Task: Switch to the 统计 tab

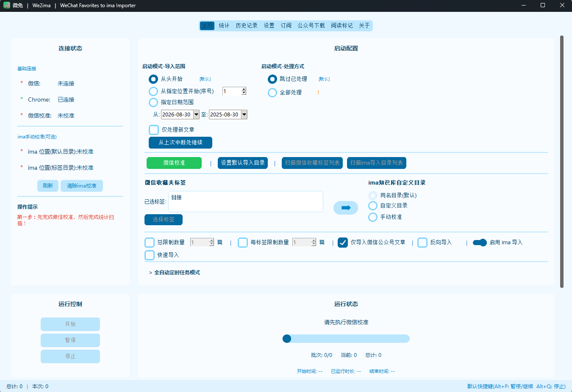Action: [224, 26]
